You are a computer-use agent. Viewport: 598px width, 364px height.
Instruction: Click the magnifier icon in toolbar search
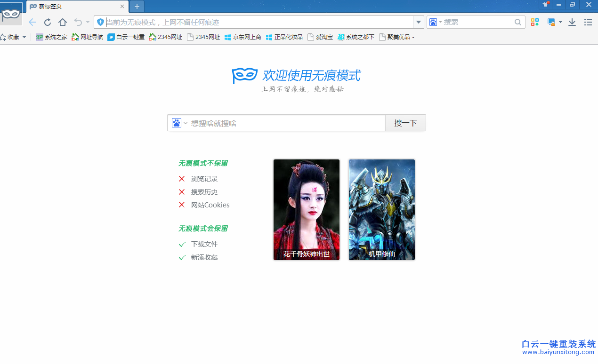click(518, 22)
